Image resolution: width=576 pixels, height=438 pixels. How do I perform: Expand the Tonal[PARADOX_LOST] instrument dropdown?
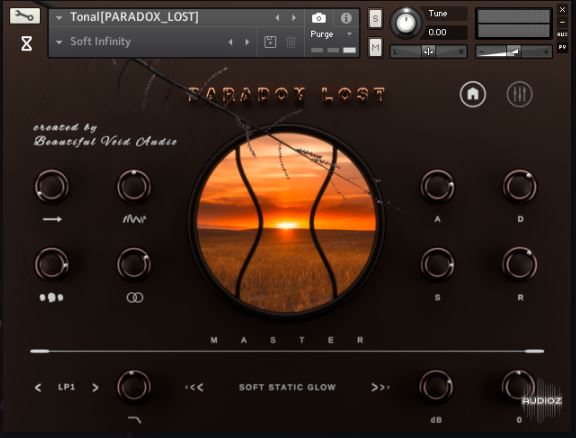59,17
